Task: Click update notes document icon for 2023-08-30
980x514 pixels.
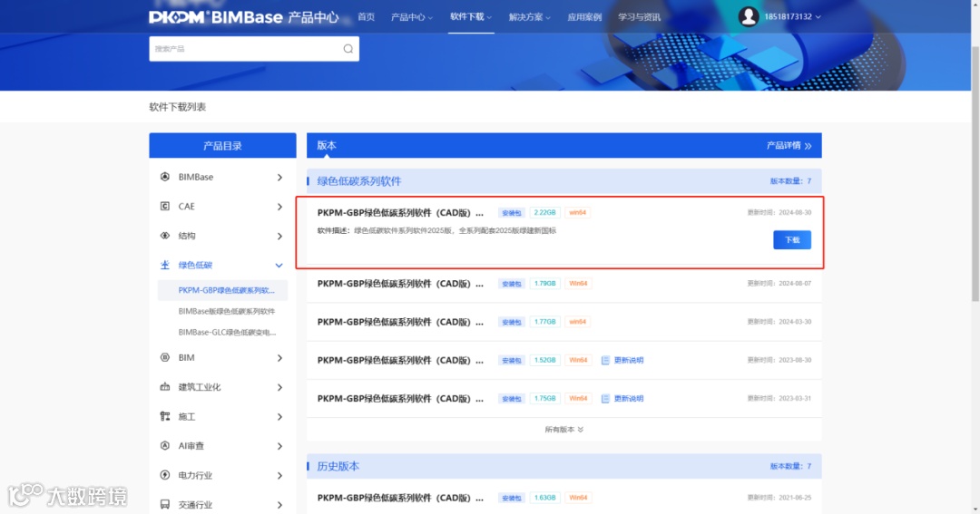Action: point(605,361)
